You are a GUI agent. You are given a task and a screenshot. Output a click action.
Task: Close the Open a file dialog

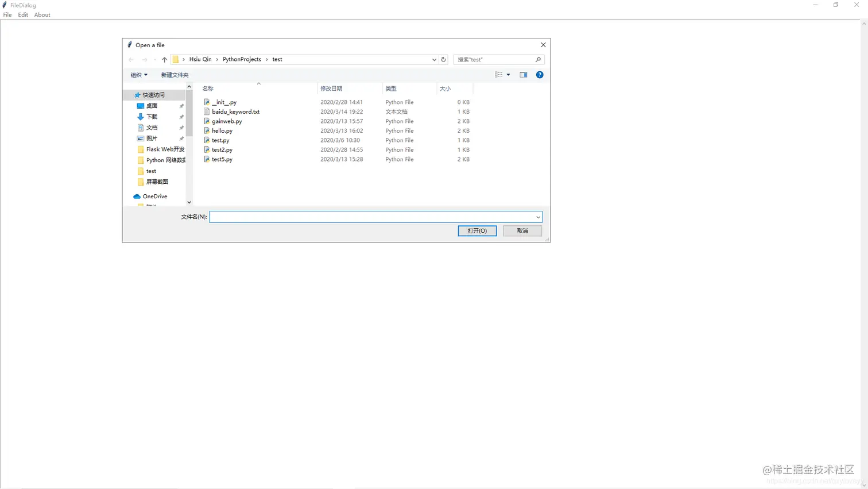[x=543, y=45]
